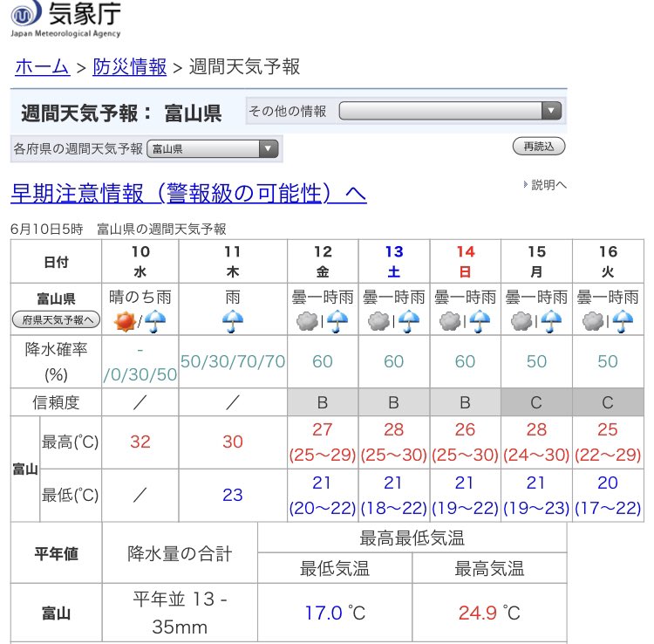Select the date header 16 火
Viewport: 654px width, 644px height.
[x=608, y=261]
